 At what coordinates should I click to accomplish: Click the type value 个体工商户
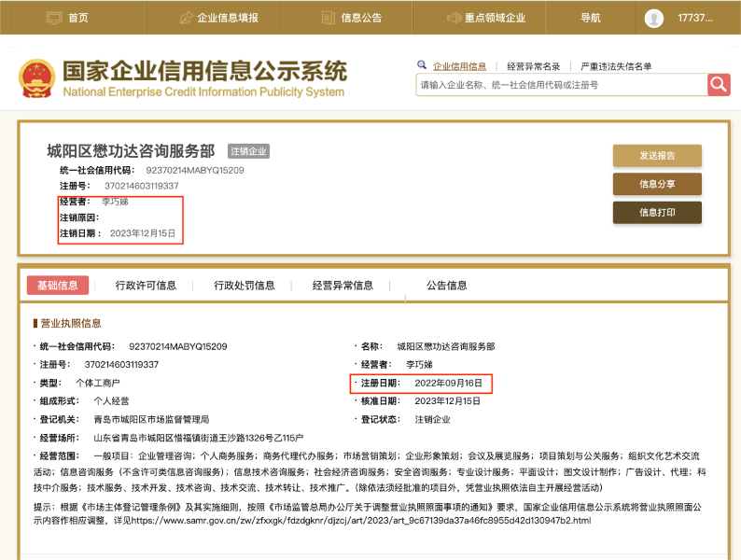pos(98,383)
